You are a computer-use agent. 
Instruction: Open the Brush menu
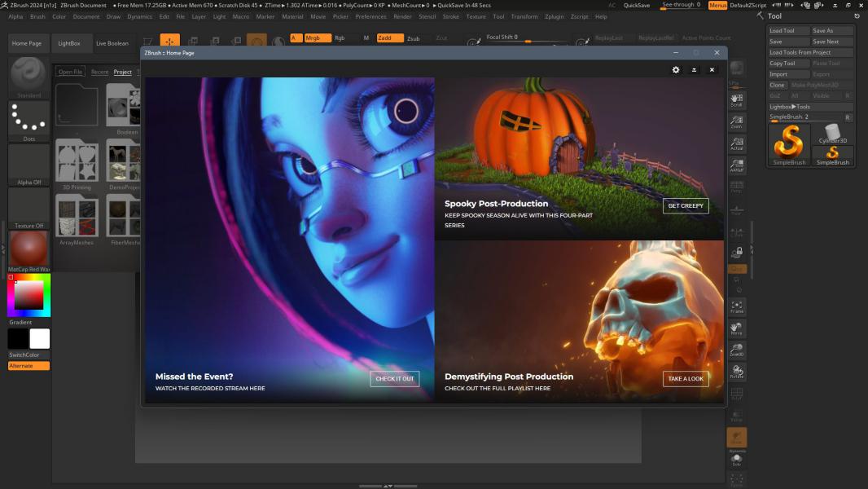(x=37, y=16)
